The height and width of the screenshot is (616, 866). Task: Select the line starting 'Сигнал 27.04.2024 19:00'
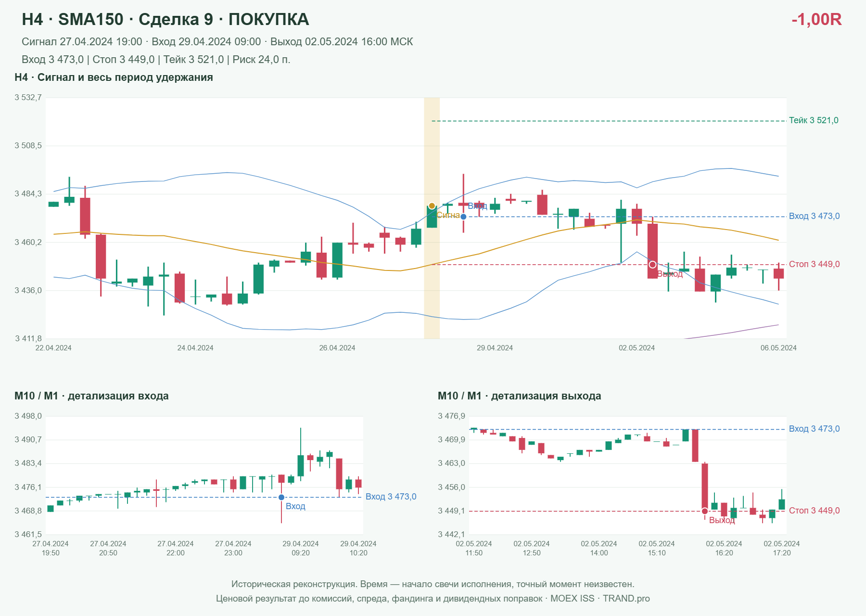[217, 42]
